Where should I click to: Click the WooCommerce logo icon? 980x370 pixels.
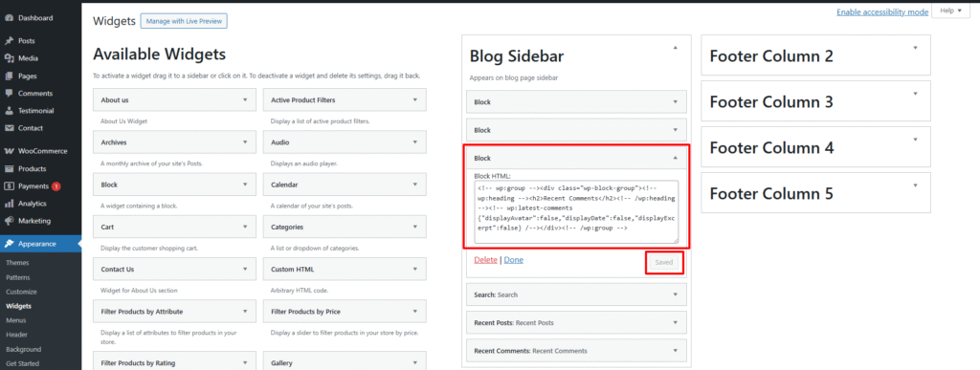tap(9, 151)
